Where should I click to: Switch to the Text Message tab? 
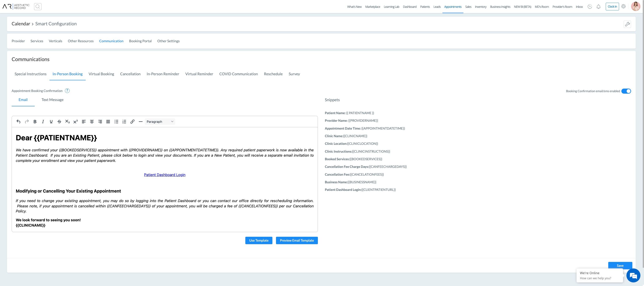pos(52,100)
